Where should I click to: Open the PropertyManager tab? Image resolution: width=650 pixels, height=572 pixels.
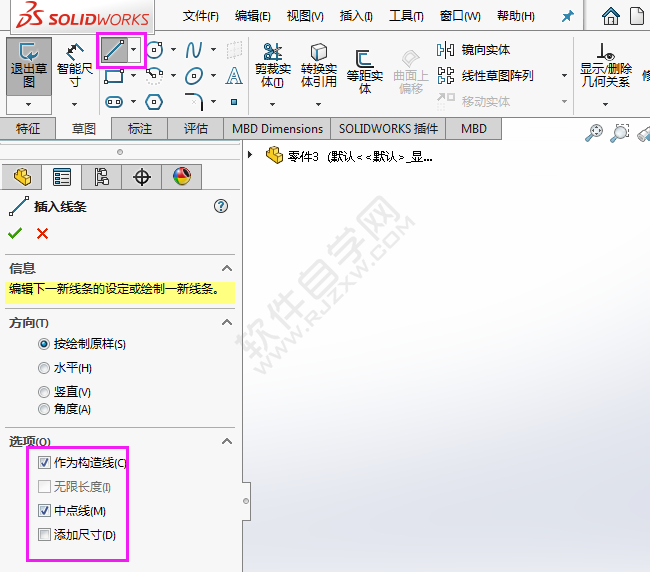[62, 177]
